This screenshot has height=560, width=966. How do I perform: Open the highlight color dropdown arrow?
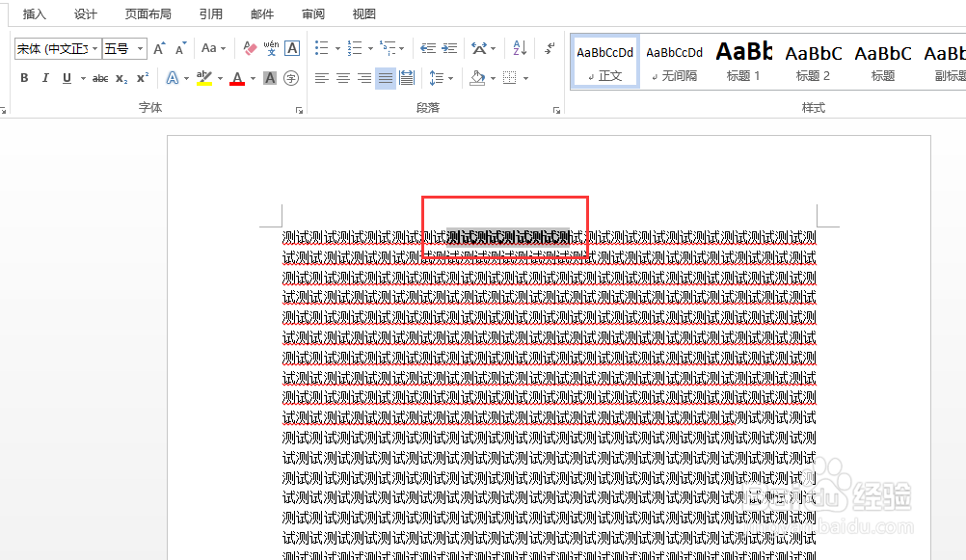pos(220,78)
